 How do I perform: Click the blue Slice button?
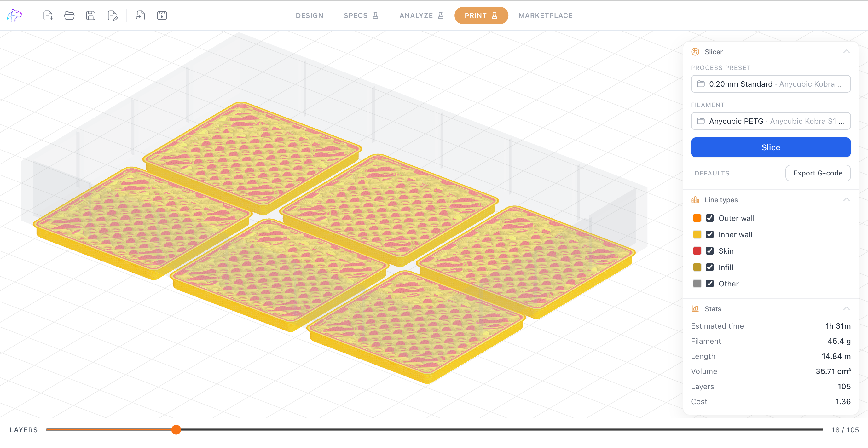coord(771,147)
